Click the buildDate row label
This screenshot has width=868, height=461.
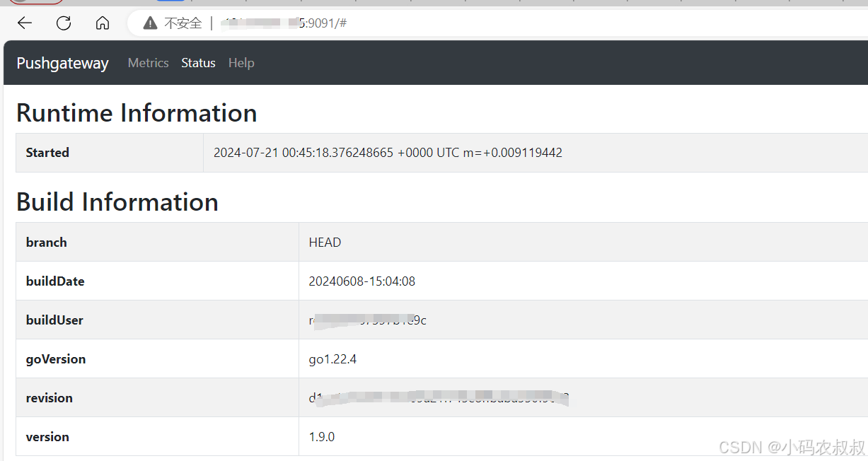coord(55,281)
